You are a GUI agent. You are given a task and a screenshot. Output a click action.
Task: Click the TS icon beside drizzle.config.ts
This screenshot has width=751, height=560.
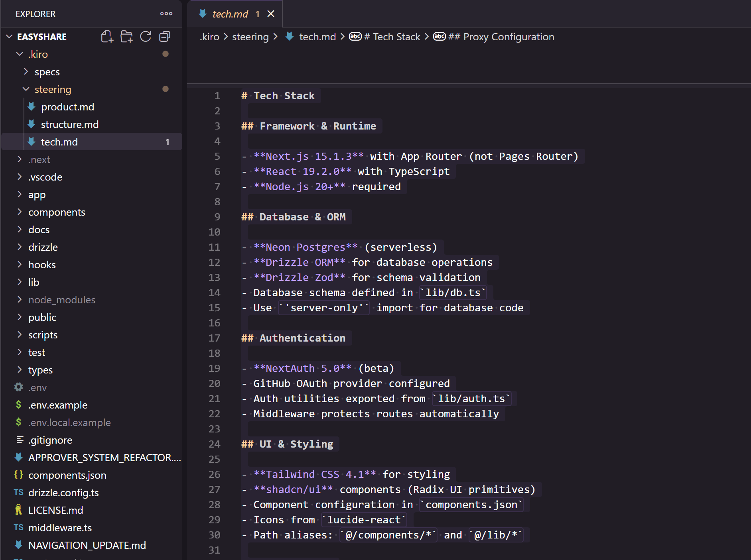coord(18,492)
